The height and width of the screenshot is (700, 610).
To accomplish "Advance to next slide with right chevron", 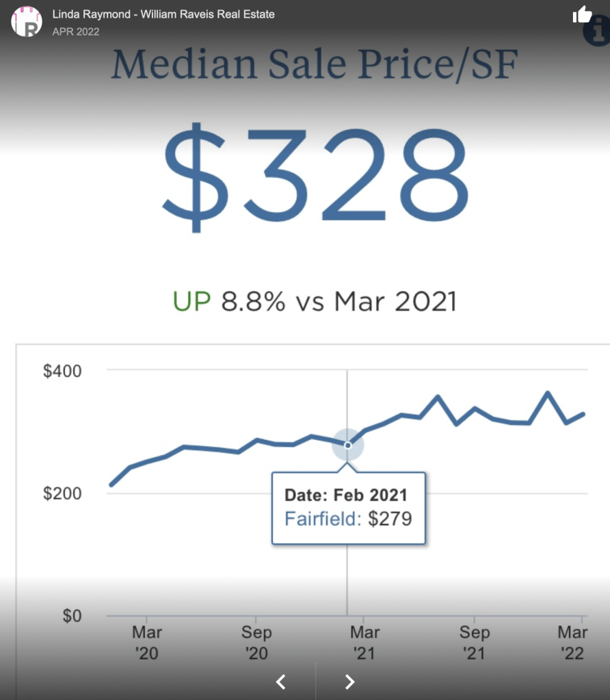I will pos(349,681).
